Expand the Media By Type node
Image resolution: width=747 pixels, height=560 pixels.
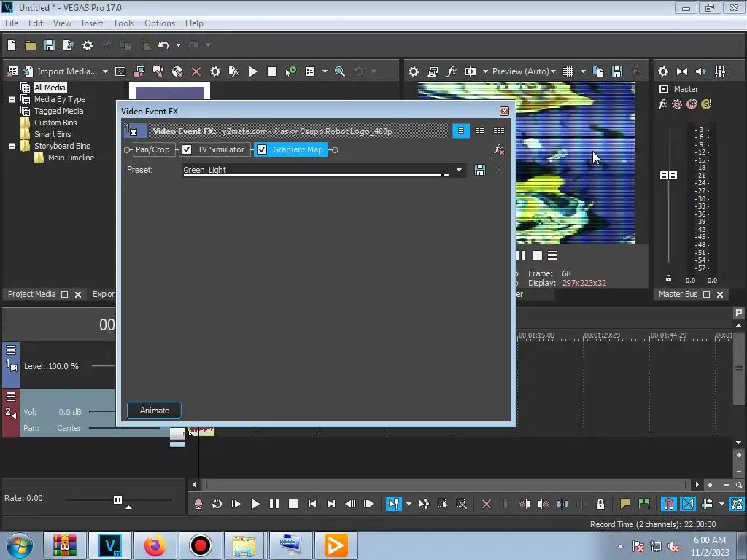click(x=12, y=99)
